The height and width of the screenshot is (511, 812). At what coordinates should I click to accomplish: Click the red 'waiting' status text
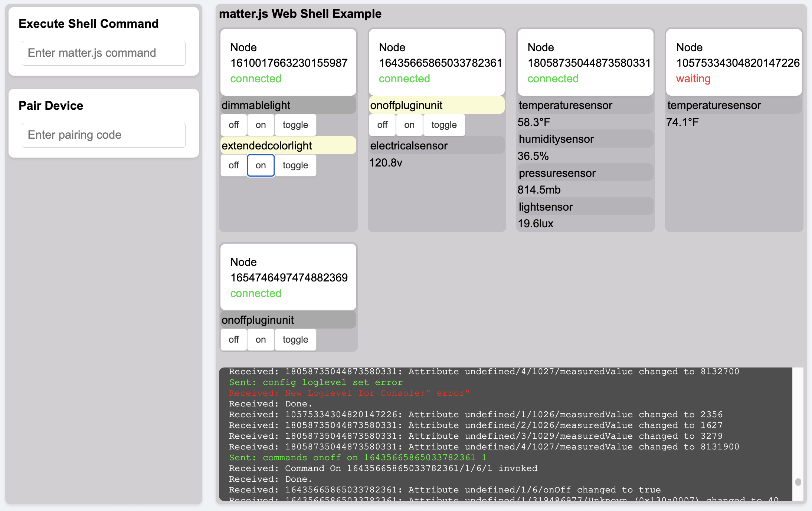coord(693,79)
